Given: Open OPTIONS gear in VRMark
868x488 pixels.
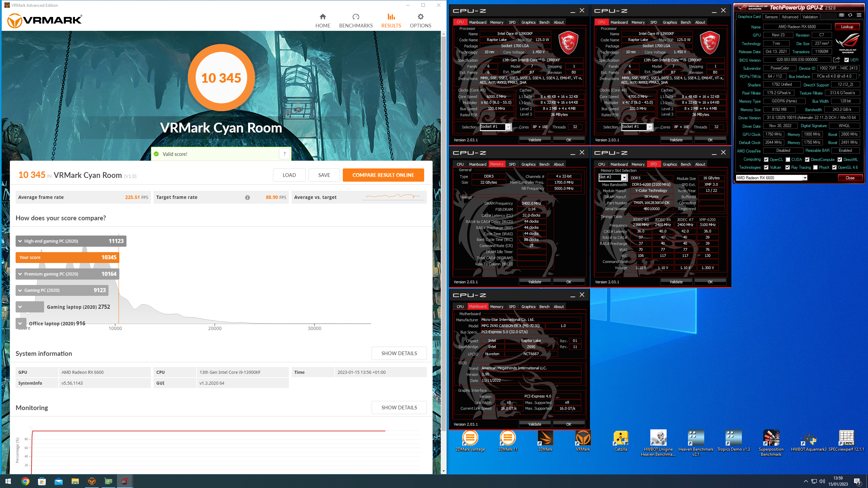Looking at the screenshot, I should pyautogui.click(x=420, y=21).
